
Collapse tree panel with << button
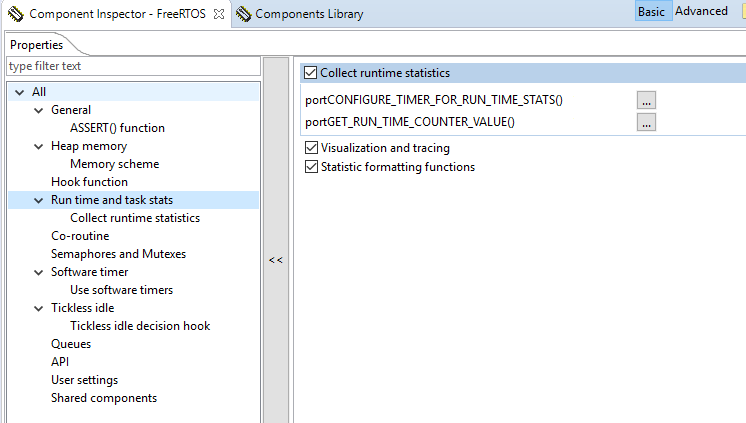click(x=276, y=260)
